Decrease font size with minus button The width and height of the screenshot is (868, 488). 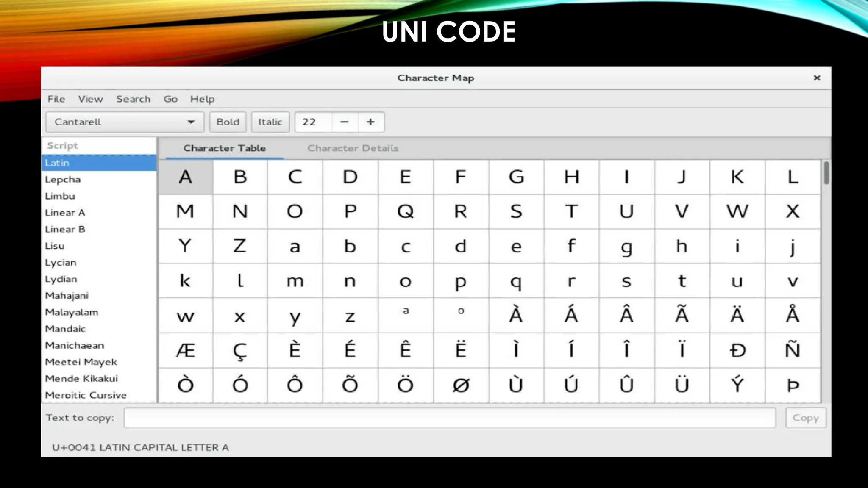click(x=345, y=122)
